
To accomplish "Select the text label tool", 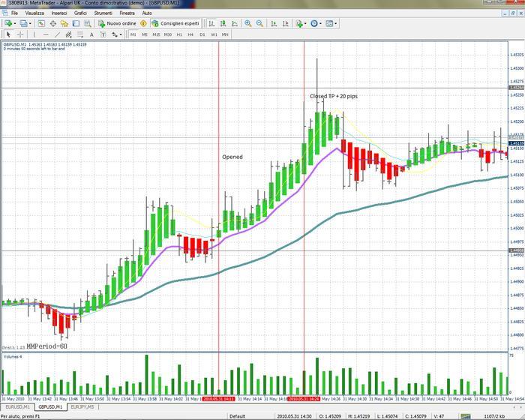I will pos(103,34).
